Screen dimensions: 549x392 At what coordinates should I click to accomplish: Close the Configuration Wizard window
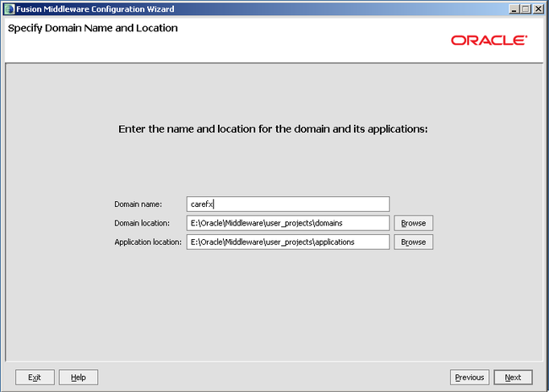pyautogui.click(x=538, y=9)
